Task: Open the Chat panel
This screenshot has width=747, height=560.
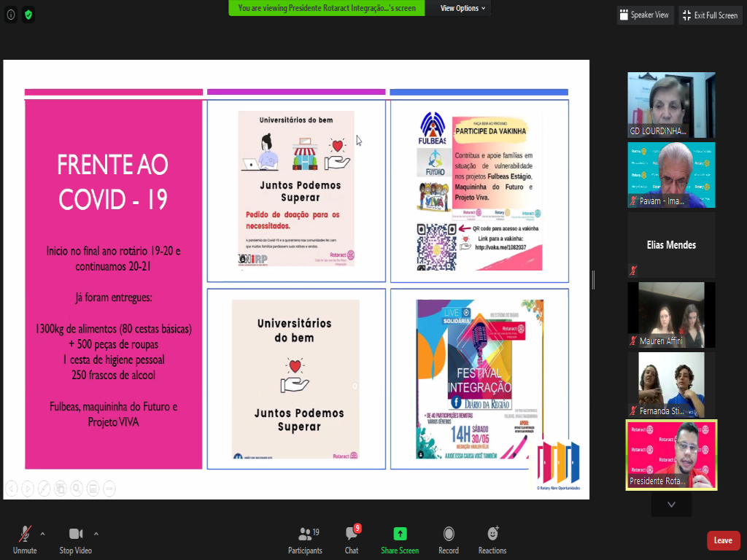Action: point(352,540)
